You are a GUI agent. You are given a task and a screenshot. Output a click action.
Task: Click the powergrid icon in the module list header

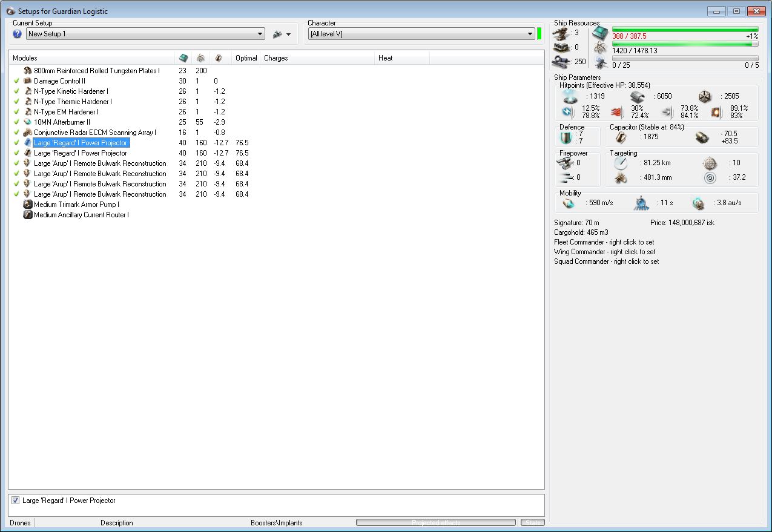(x=200, y=58)
